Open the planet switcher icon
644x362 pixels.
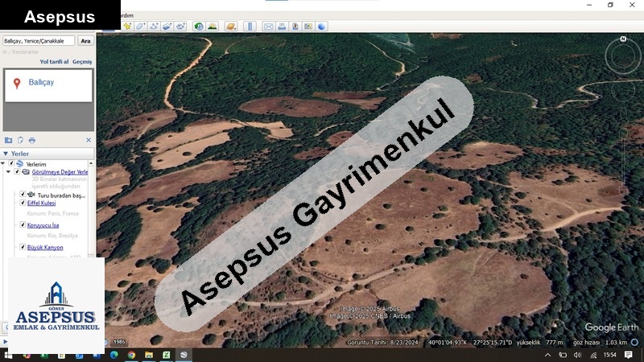[232, 27]
